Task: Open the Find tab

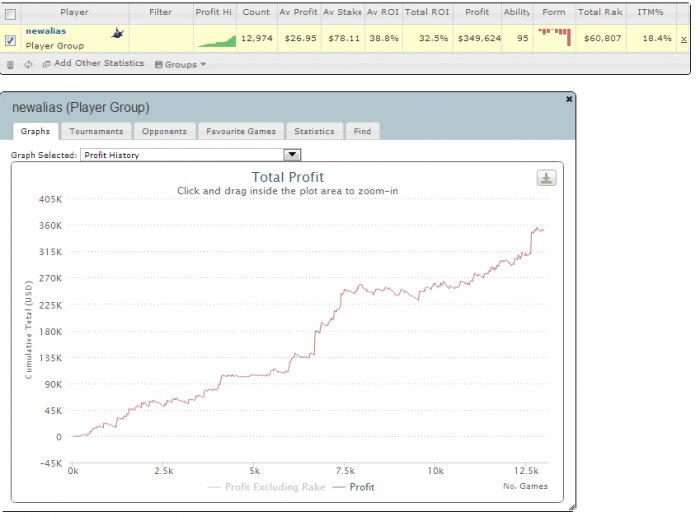Action: [x=362, y=131]
